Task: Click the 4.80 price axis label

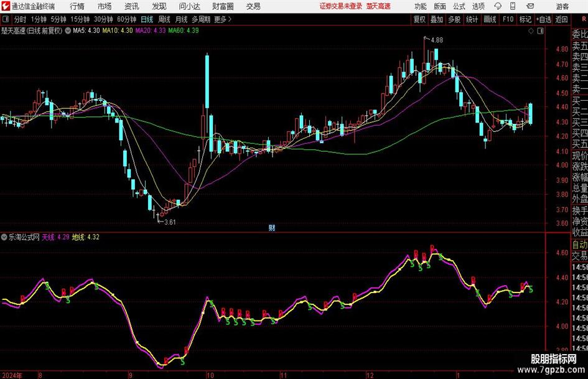Action: [x=562, y=49]
